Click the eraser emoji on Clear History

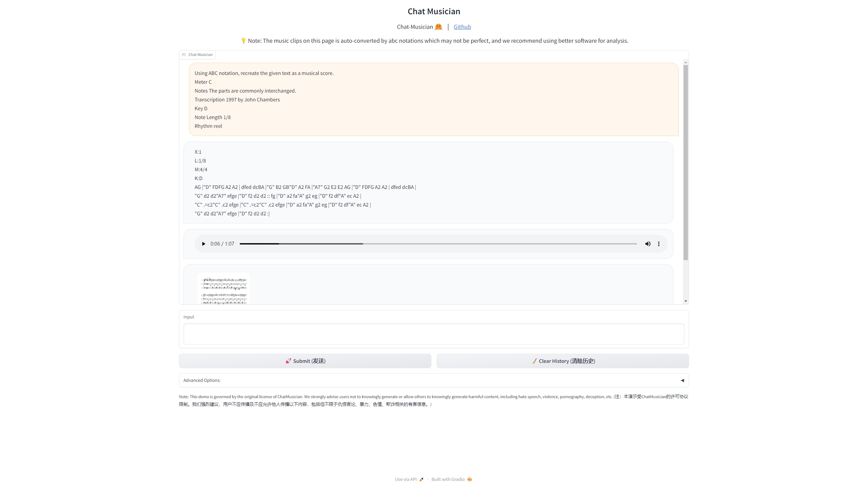coord(533,360)
